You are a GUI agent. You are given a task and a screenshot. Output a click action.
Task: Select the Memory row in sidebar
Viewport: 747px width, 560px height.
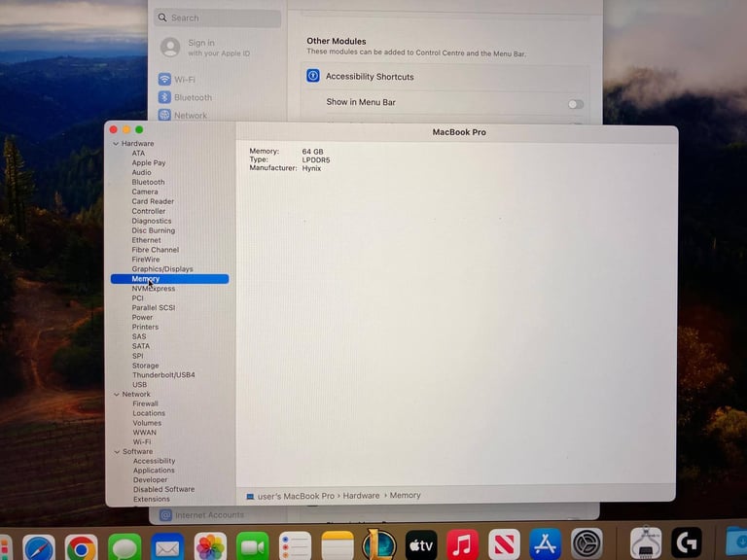point(169,279)
